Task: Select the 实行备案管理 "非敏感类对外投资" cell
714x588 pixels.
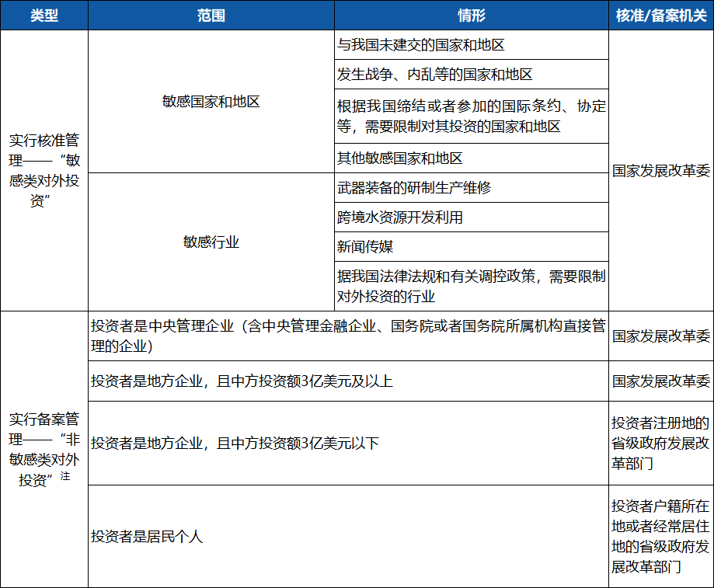Action: [44, 450]
